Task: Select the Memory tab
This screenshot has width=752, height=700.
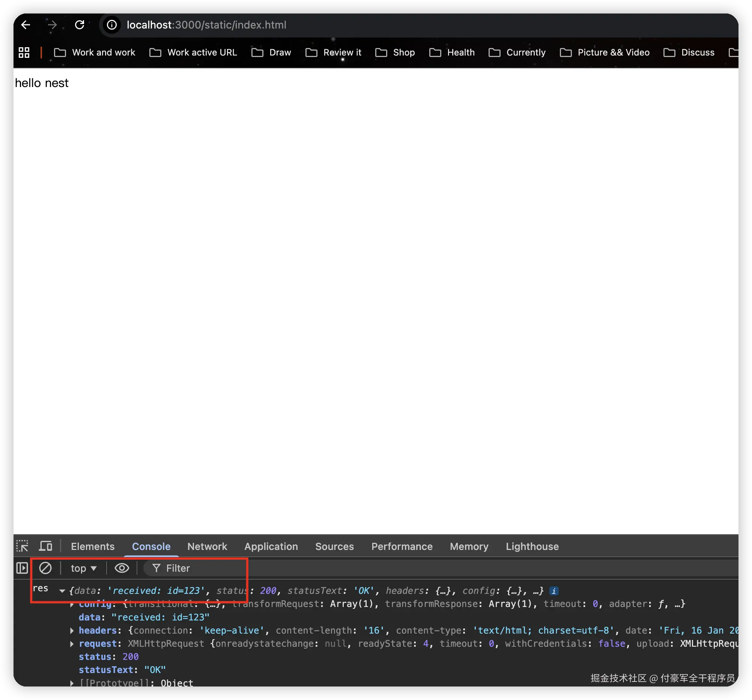Action: (x=469, y=547)
